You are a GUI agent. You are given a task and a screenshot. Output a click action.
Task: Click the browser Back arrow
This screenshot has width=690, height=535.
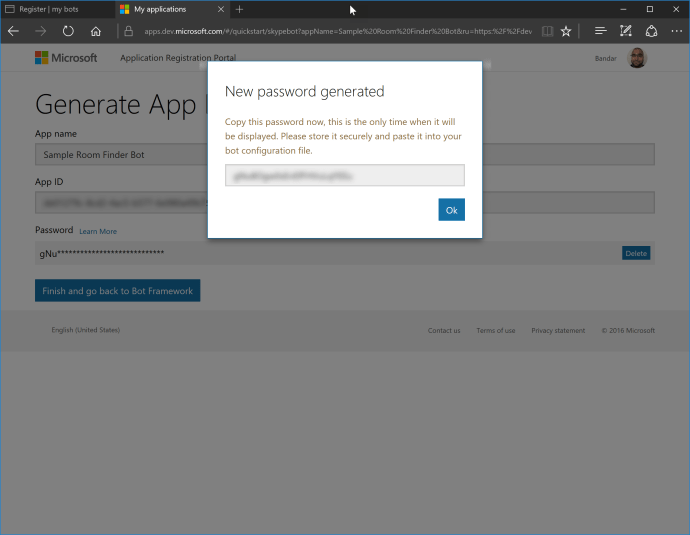(14, 31)
